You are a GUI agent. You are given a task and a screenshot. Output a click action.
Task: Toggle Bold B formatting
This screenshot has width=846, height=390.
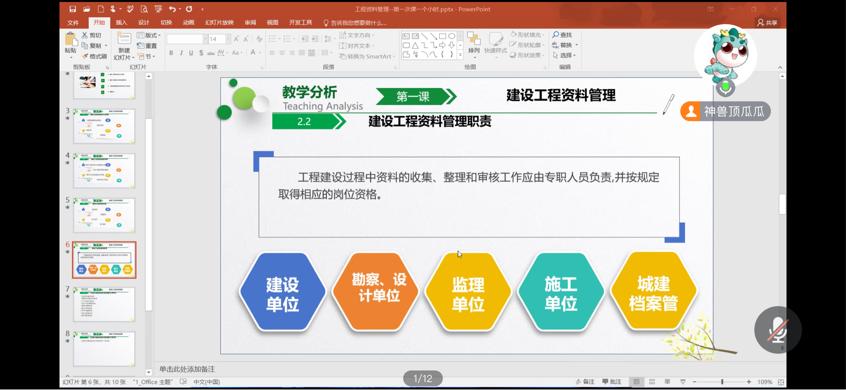click(x=171, y=53)
